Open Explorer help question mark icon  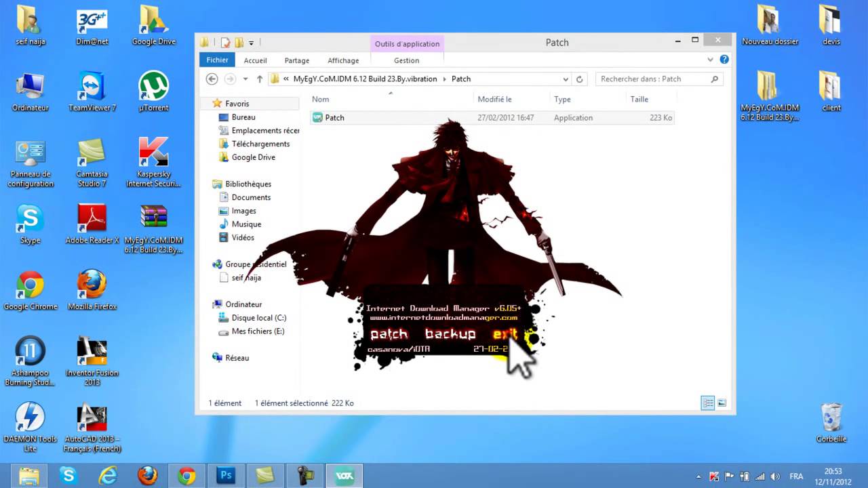click(724, 60)
